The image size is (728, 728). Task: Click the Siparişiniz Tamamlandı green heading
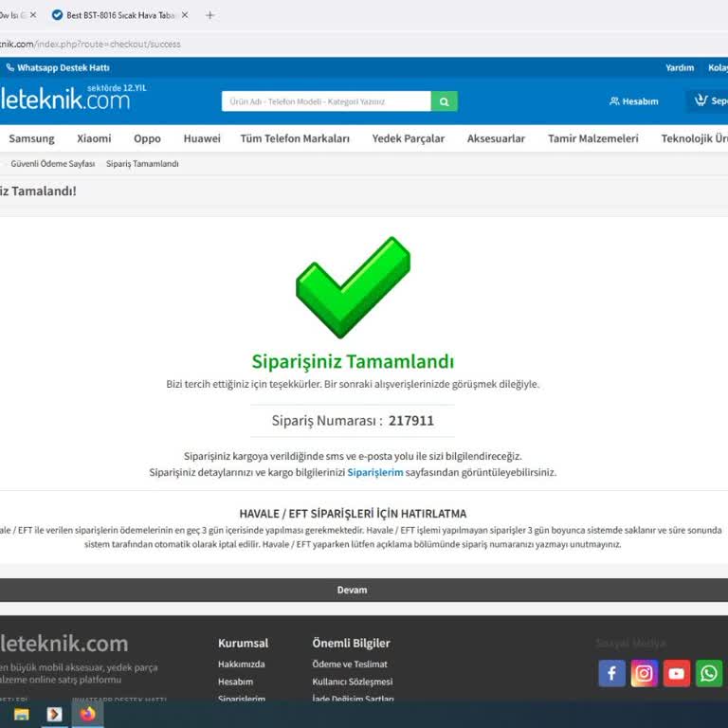[353, 361]
